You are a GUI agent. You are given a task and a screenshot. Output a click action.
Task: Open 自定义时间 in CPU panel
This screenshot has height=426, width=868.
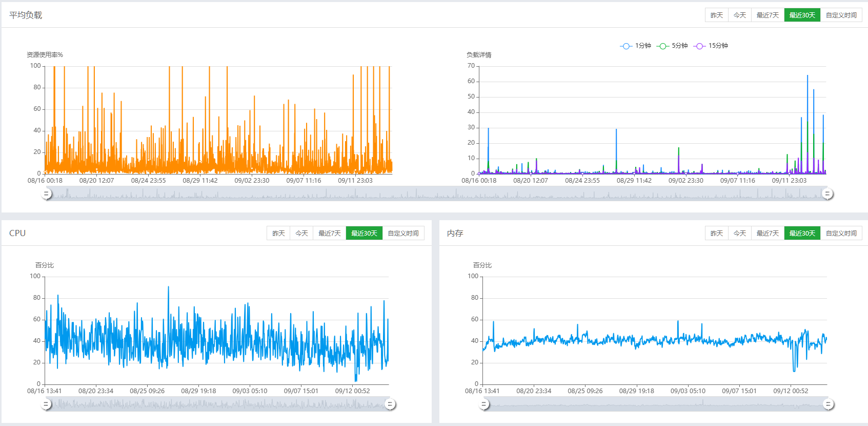pos(403,234)
